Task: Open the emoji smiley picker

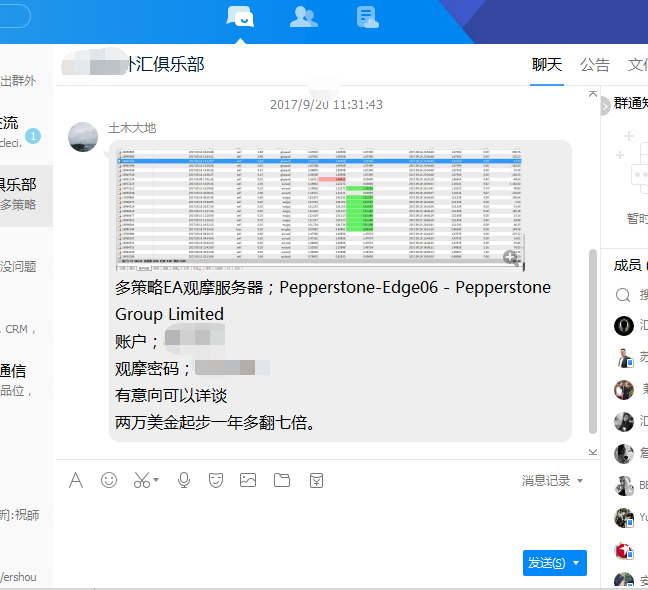Action: (x=109, y=480)
